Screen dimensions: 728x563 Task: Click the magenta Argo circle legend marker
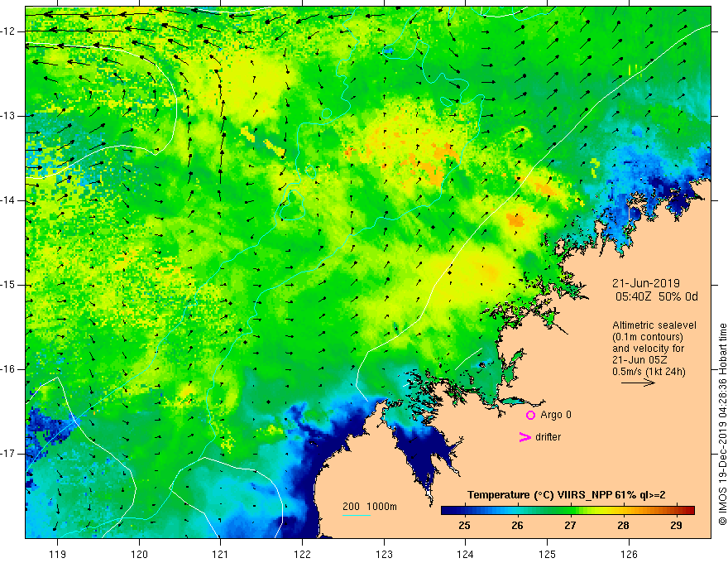(x=530, y=416)
